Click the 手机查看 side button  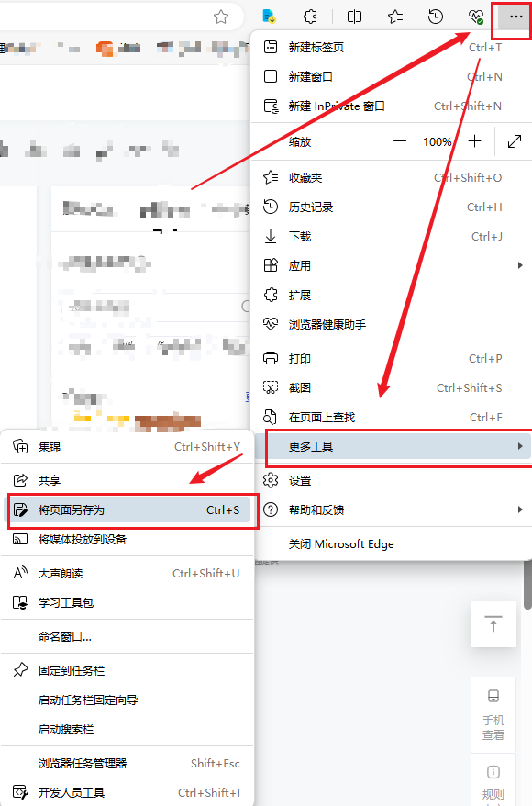coord(493,715)
